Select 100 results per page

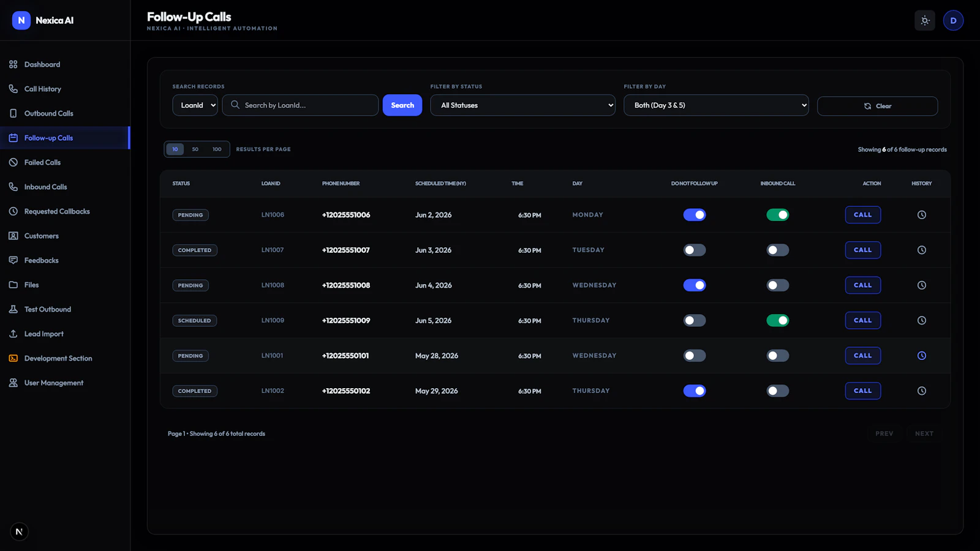pos(217,149)
